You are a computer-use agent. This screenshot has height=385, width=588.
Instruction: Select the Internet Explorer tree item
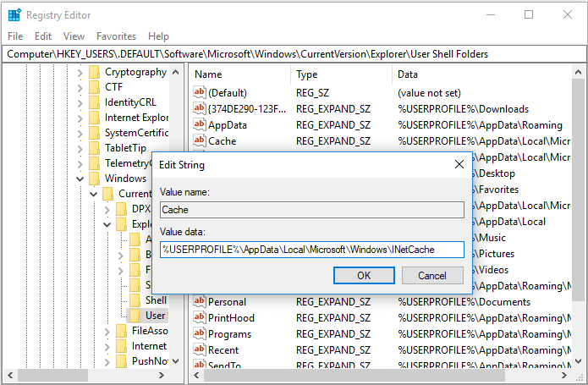coord(136,118)
